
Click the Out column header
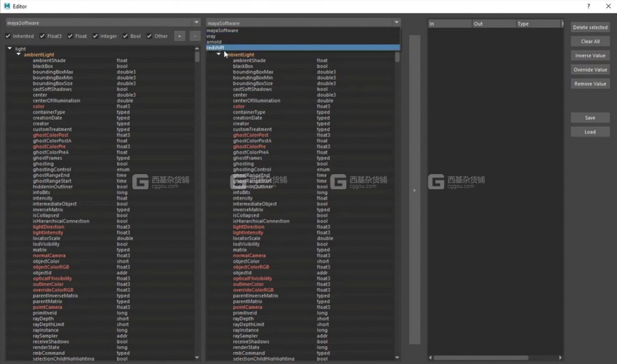pyautogui.click(x=494, y=23)
